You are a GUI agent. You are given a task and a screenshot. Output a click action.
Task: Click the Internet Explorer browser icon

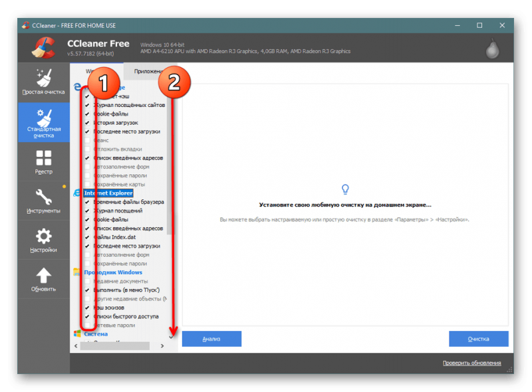[77, 193]
